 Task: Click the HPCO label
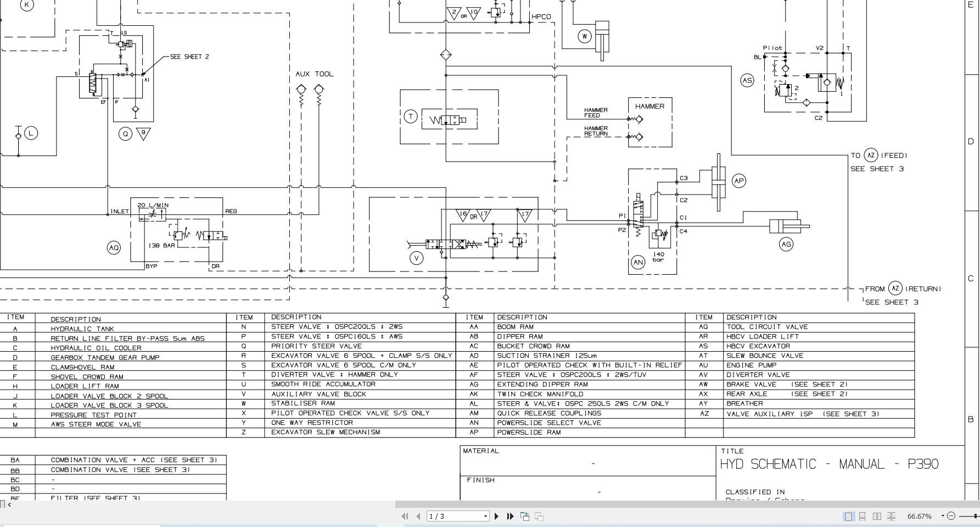tap(541, 16)
